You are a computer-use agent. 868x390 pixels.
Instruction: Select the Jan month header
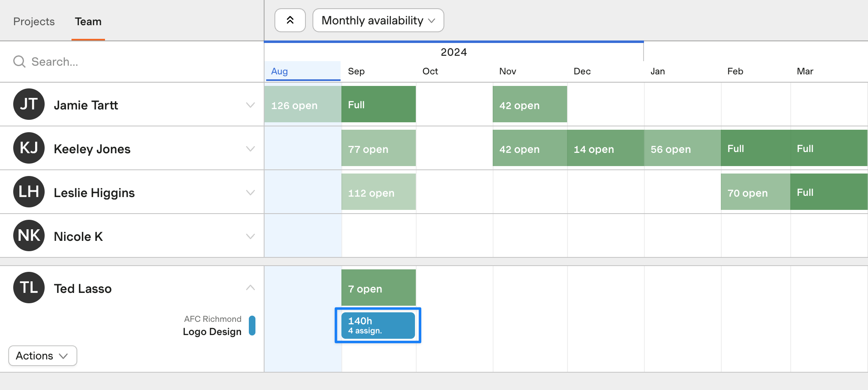coord(658,71)
